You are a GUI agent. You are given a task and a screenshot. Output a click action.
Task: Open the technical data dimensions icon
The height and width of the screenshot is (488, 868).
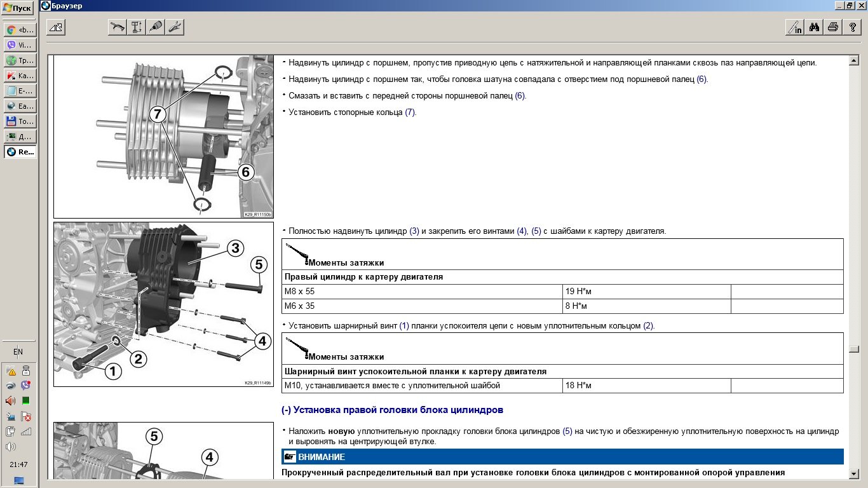[137, 27]
